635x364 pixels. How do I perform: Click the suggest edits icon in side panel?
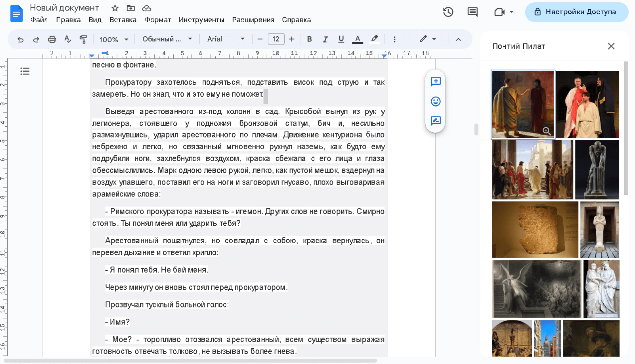pos(435,121)
